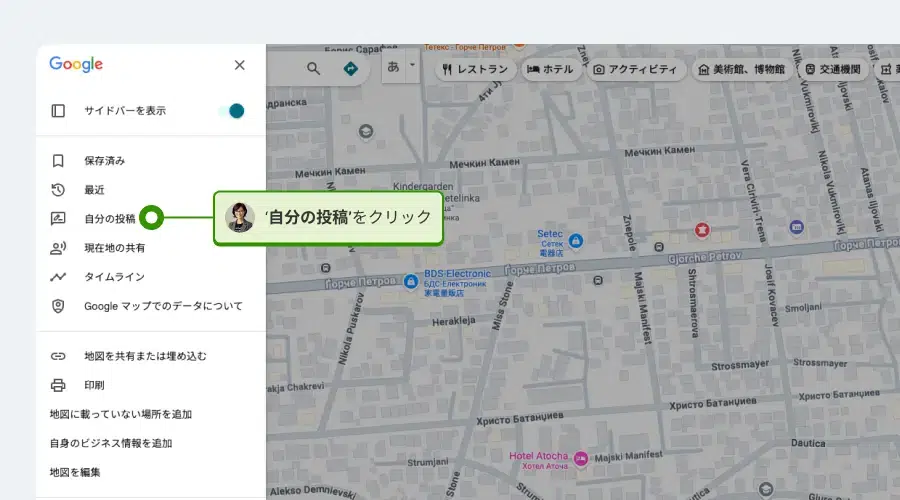Image resolution: width=900 pixels, height=500 pixels.
Task: Select 地図に載っていない場所を追加
Action: 121,414
